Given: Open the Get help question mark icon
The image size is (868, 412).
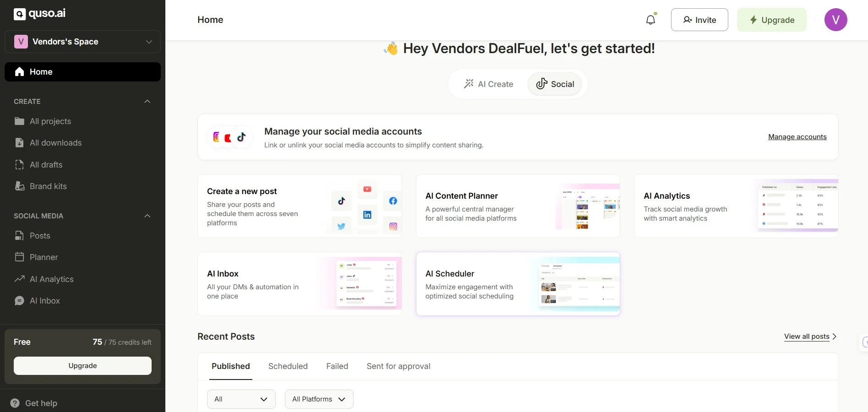Looking at the screenshot, I should pos(14,403).
